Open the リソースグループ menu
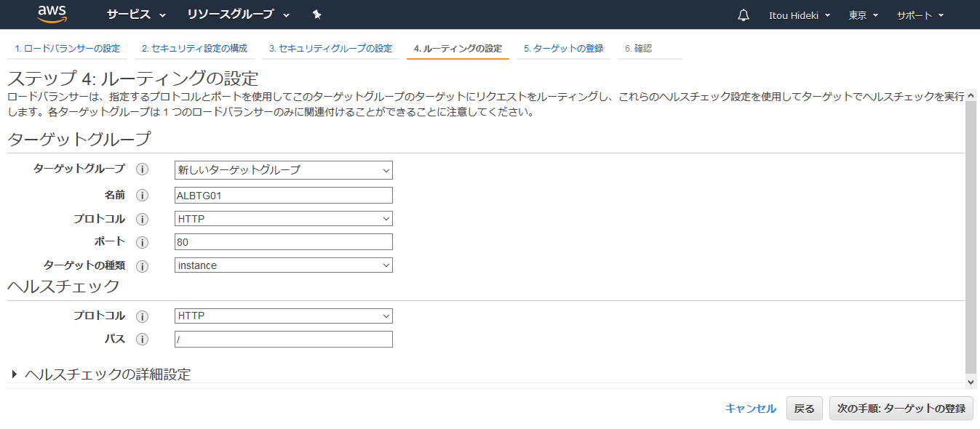 click(238, 15)
